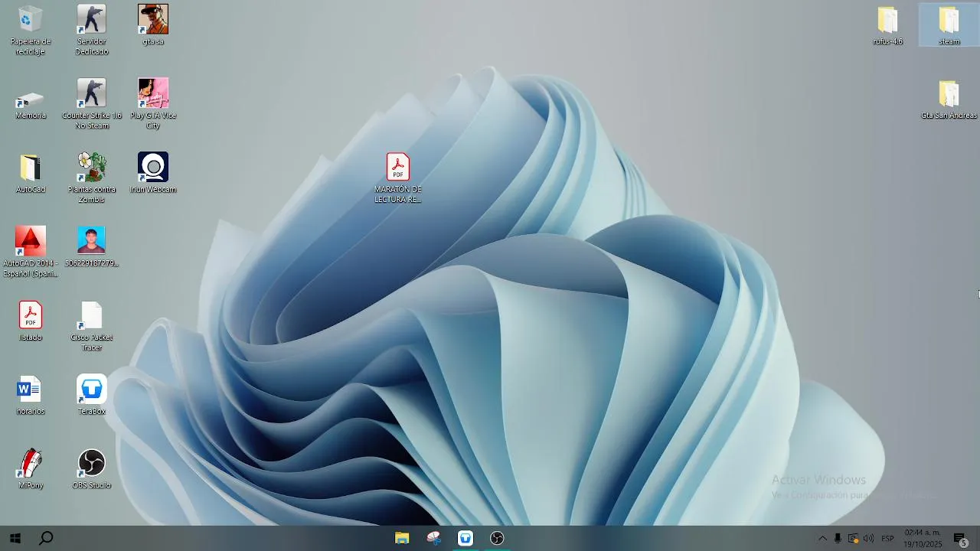Open File Explorer from the taskbar
The image size is (980, 551).
(402, 538)
